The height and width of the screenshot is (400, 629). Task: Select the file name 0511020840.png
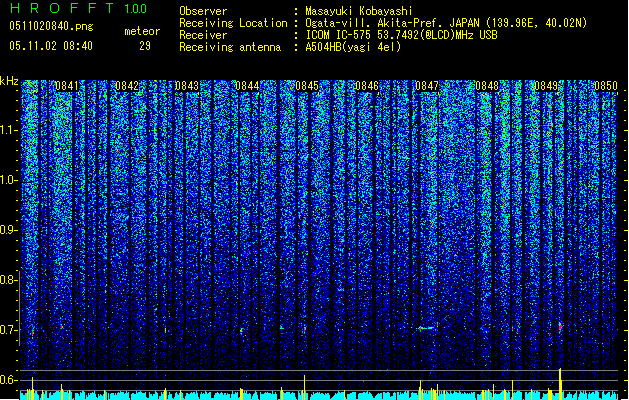[51, 26]
